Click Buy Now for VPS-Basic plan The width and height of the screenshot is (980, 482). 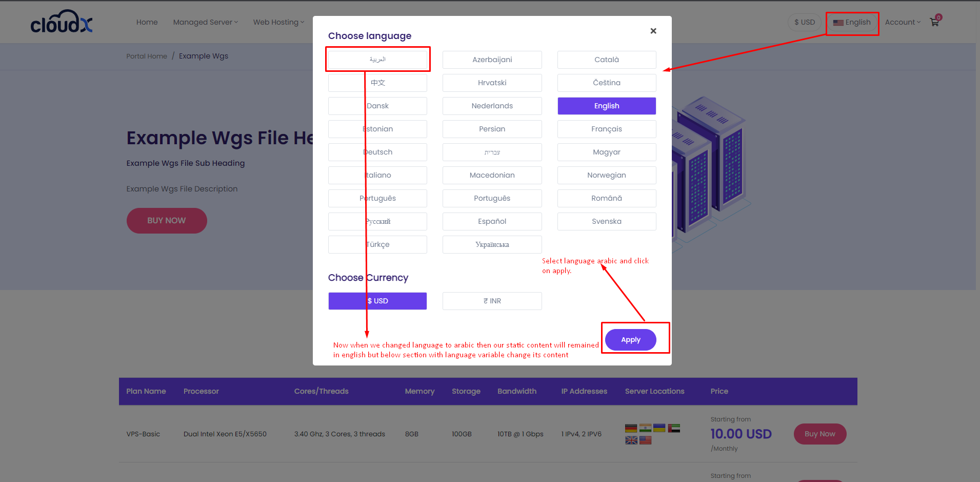[819, 434]
